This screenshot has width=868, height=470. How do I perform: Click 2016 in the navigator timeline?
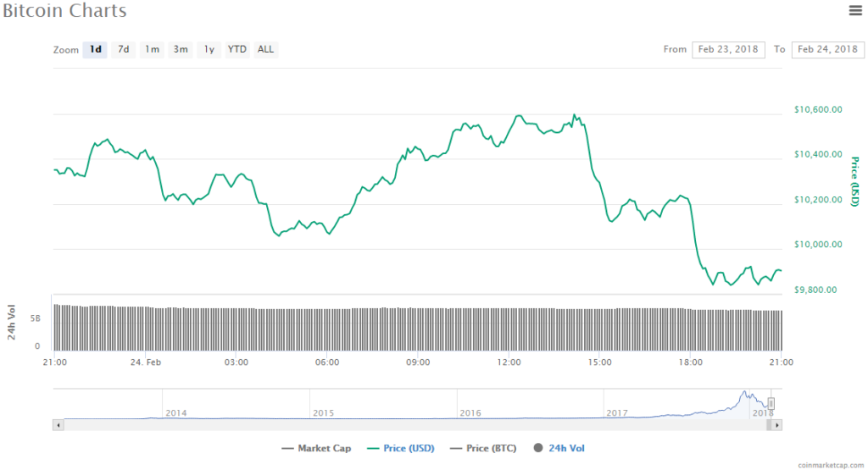coord(470,412)
